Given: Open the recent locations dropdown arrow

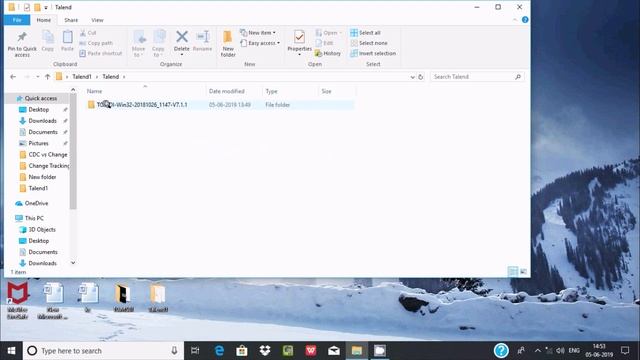Looking at the screenshot, I should tap(38, 77).
